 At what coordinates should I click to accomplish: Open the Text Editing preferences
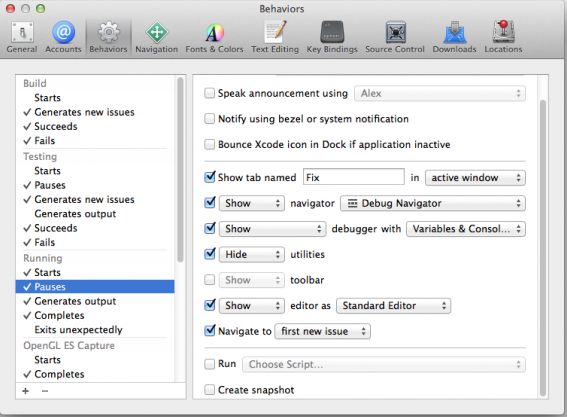click(275, 37)
